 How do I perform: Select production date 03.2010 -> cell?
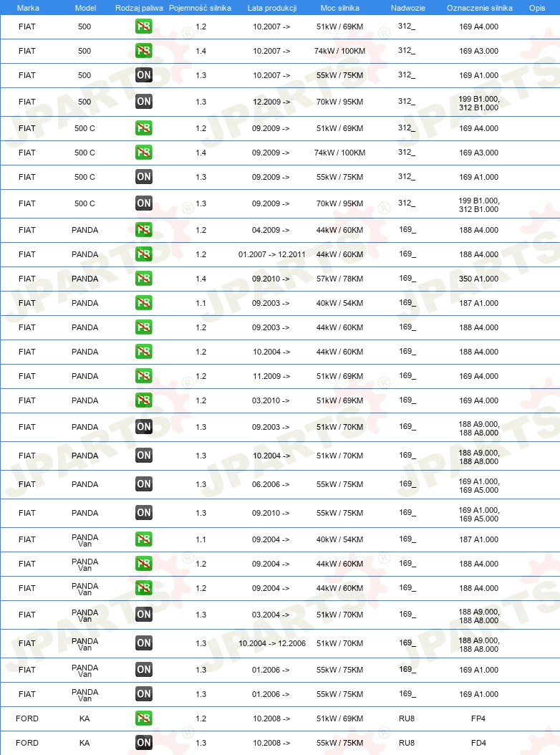point(271,400)
